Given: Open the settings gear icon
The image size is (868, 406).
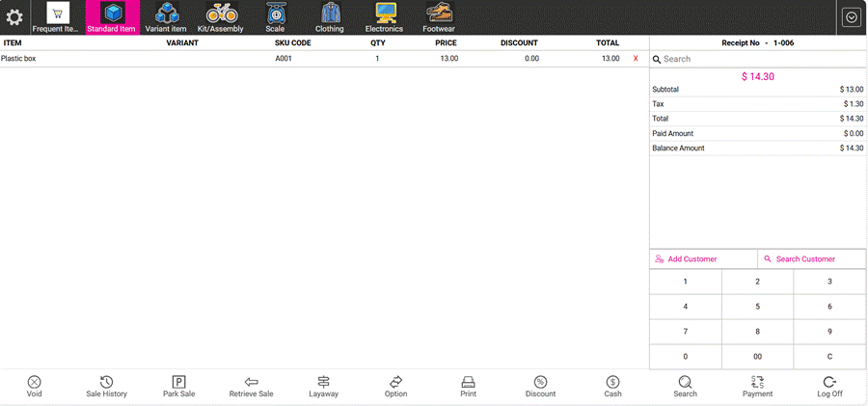Looking at the screenshot, I should coord(14,17).
